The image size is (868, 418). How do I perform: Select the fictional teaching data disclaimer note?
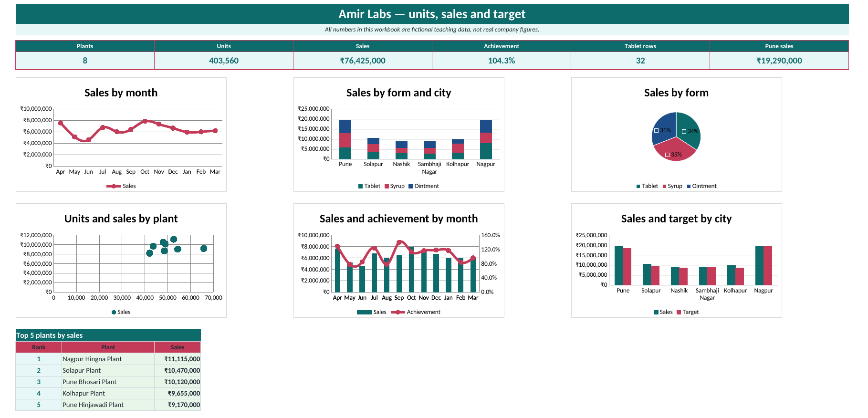(x=432, y=30)
